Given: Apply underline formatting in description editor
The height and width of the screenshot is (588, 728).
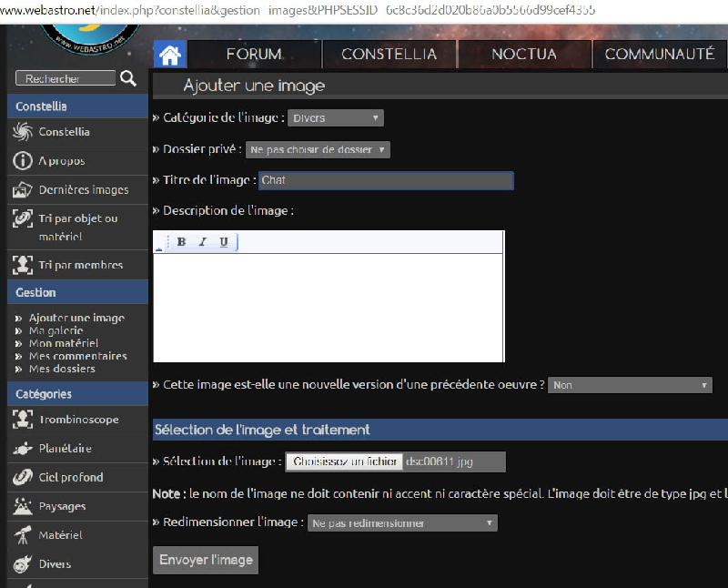Looking at the screenshot, I should click(224, 241).
